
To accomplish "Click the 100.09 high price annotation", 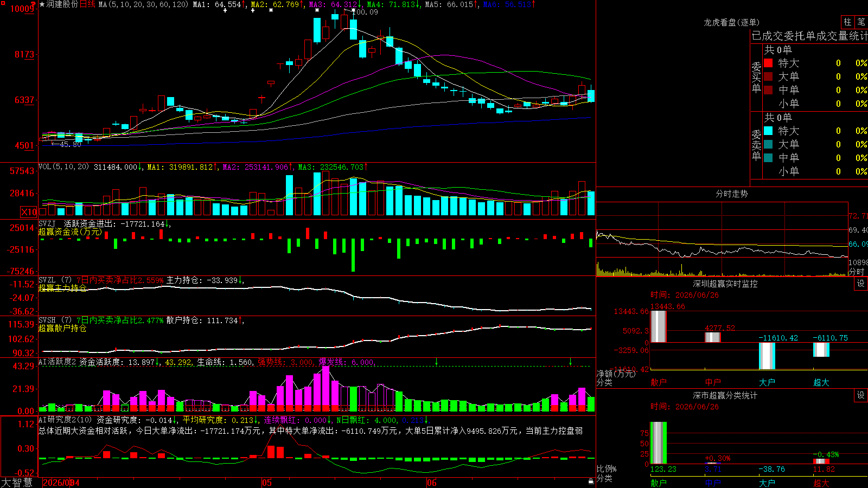I will pos(365,12).
